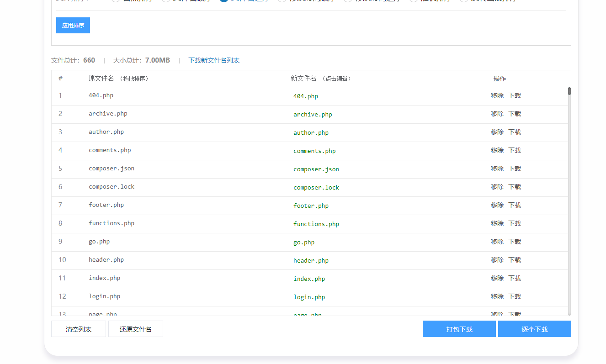Select the first sorting radio button
This screenshot has width=606, height=364.
tap(115, 0)
